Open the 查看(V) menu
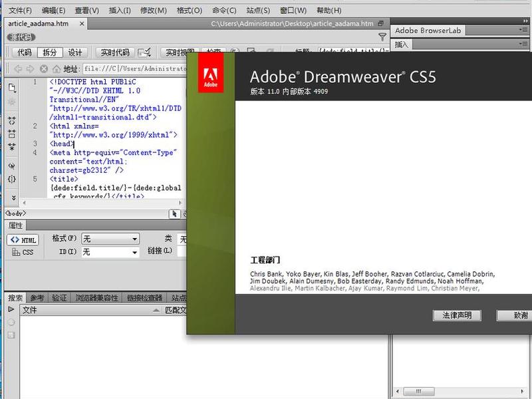Screen dimensions: 532x399 (87, 11)
